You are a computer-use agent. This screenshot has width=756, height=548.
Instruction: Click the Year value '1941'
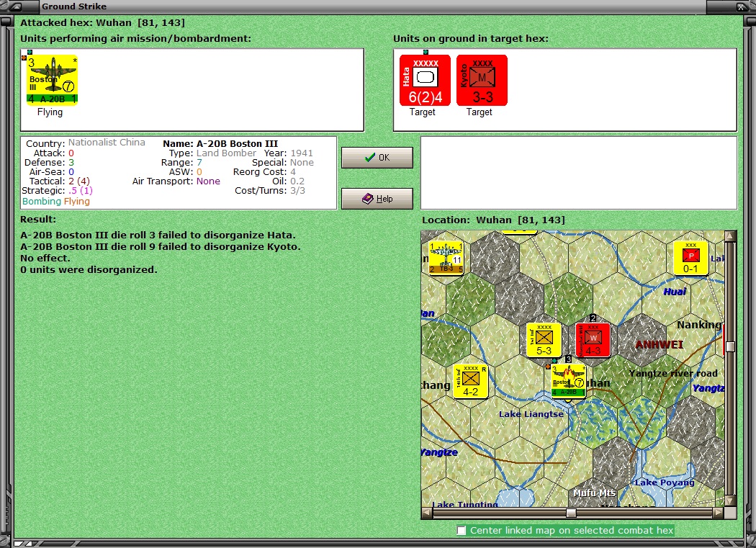302,153
